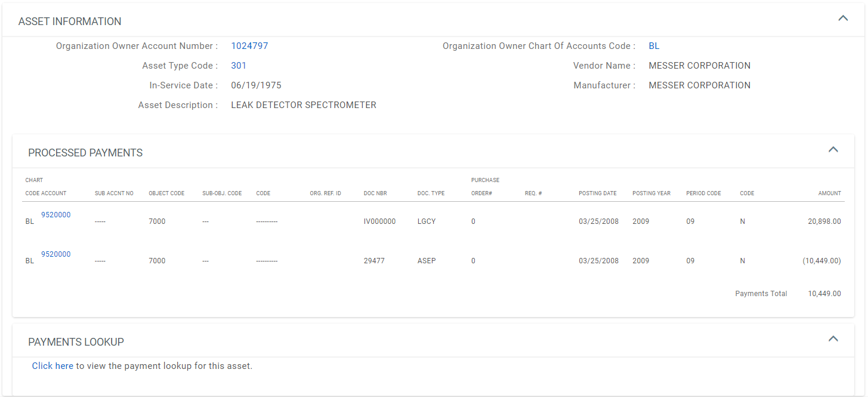Click the LEAK DETECTOR SPECTROMETER description text
Screen dimensions: 868x397
303,105
